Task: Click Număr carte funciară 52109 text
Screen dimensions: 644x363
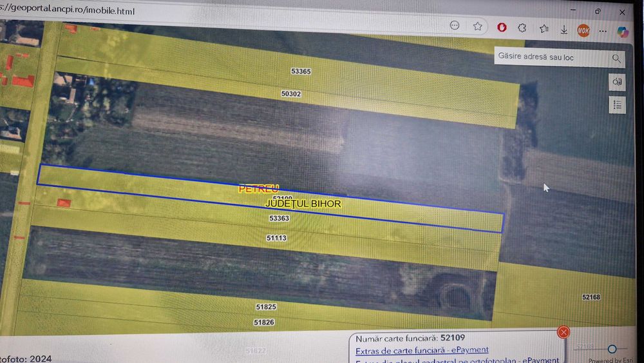Action: coord(410,338)
